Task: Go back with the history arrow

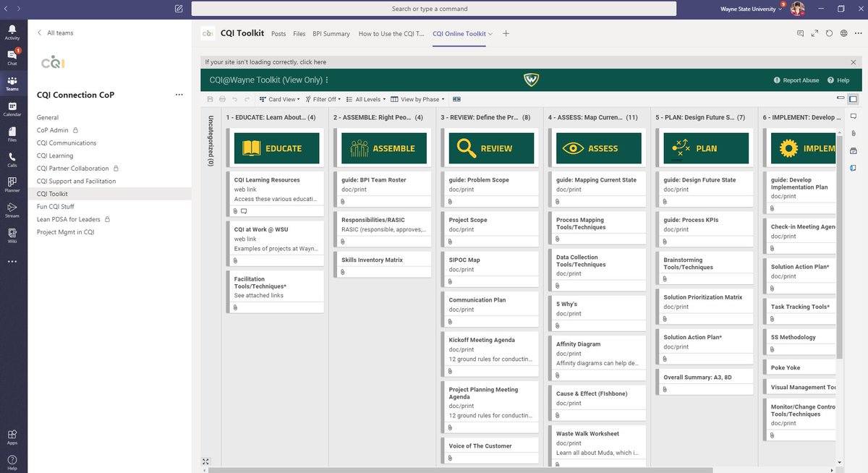Action: point(7,9)
